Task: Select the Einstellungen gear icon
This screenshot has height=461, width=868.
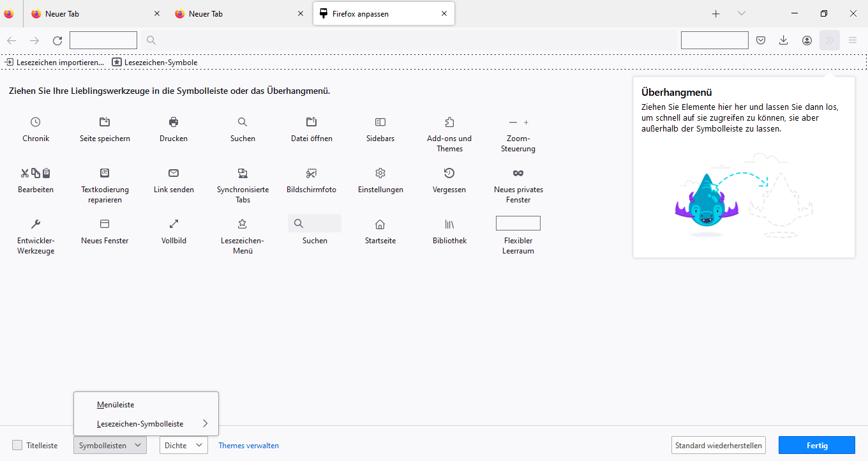Action: (380, 173)
